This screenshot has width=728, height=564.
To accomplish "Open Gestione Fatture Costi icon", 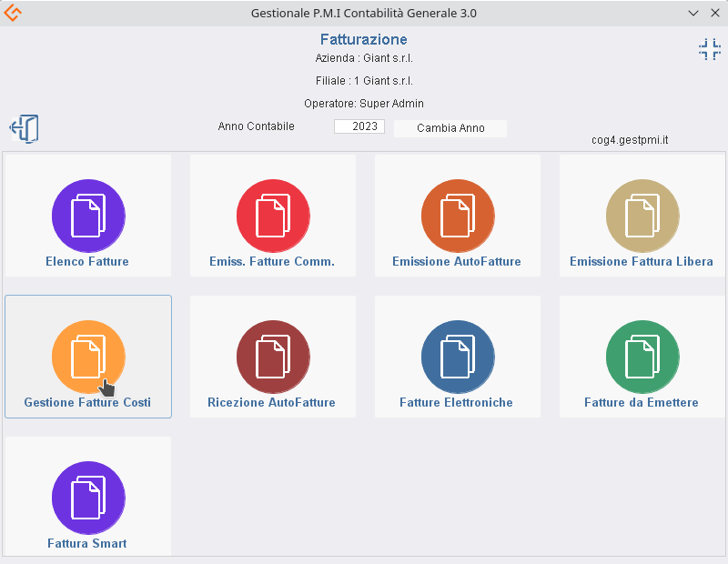I will click(x=88, y=357).
